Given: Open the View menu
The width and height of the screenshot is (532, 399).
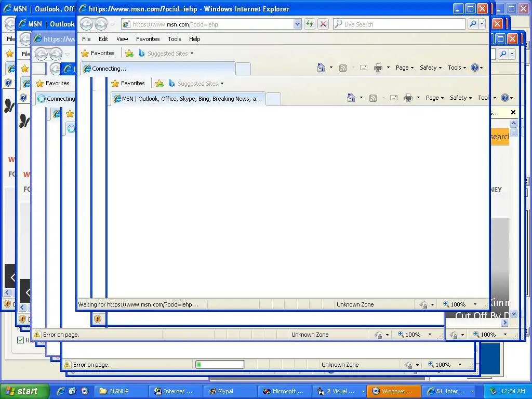Looking at the screenshot, I should click(122, 39).
